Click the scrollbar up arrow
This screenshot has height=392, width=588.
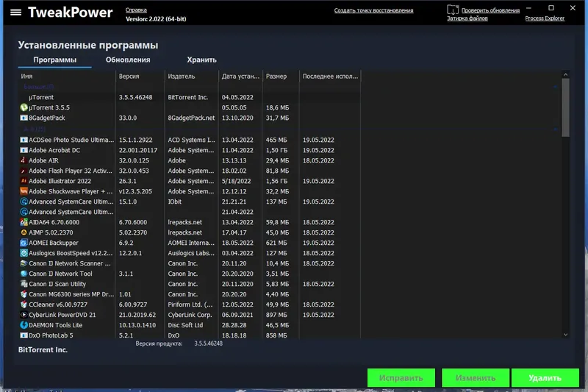click(x=565, y=74)
